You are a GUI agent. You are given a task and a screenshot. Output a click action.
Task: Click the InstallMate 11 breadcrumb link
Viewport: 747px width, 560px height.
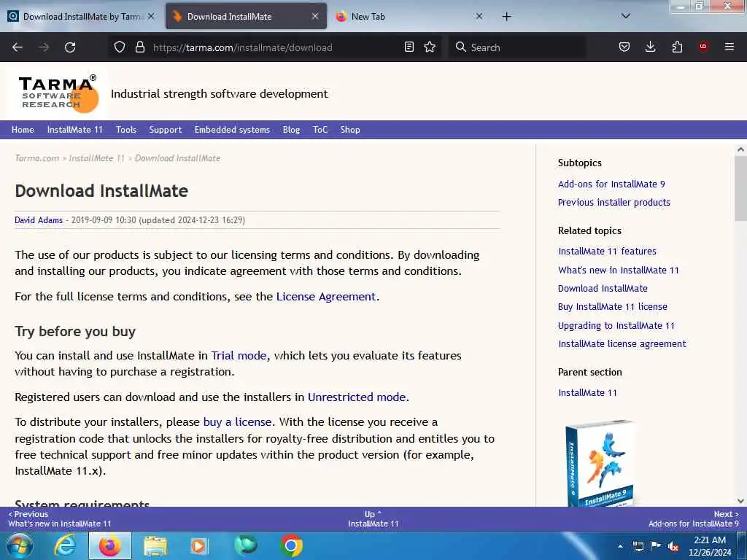[x=97, y=158]
